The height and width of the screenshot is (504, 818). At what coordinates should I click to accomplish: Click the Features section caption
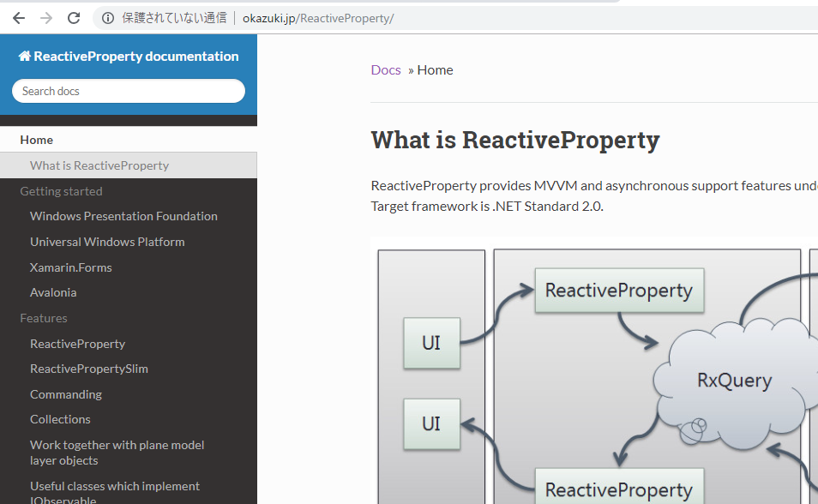pos(44,318)
